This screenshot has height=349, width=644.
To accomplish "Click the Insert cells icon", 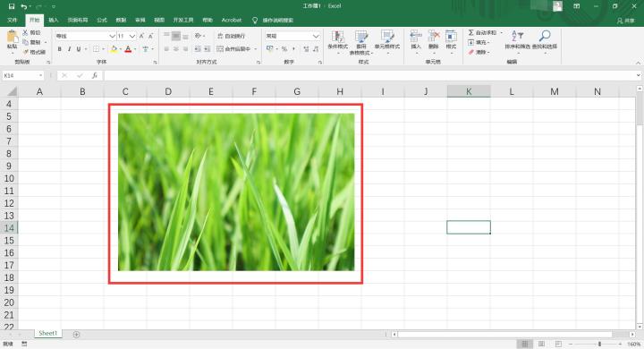I will pos(416,36).
